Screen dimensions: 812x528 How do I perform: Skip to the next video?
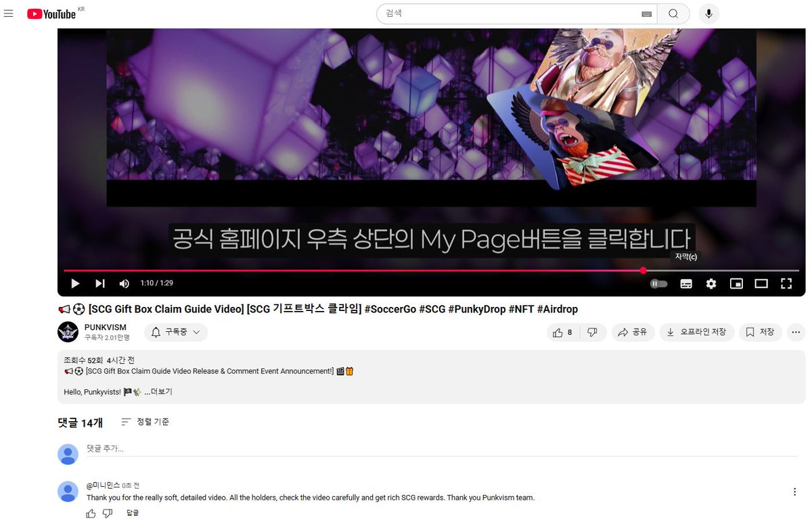tap(100, 283)
